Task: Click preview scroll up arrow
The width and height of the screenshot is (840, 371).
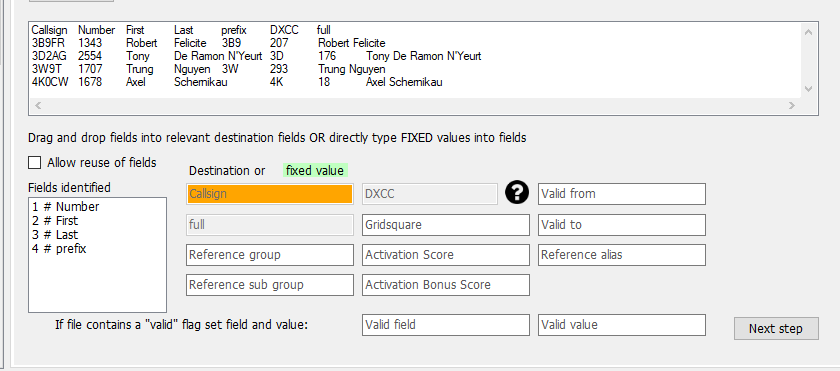Action: 808,32
